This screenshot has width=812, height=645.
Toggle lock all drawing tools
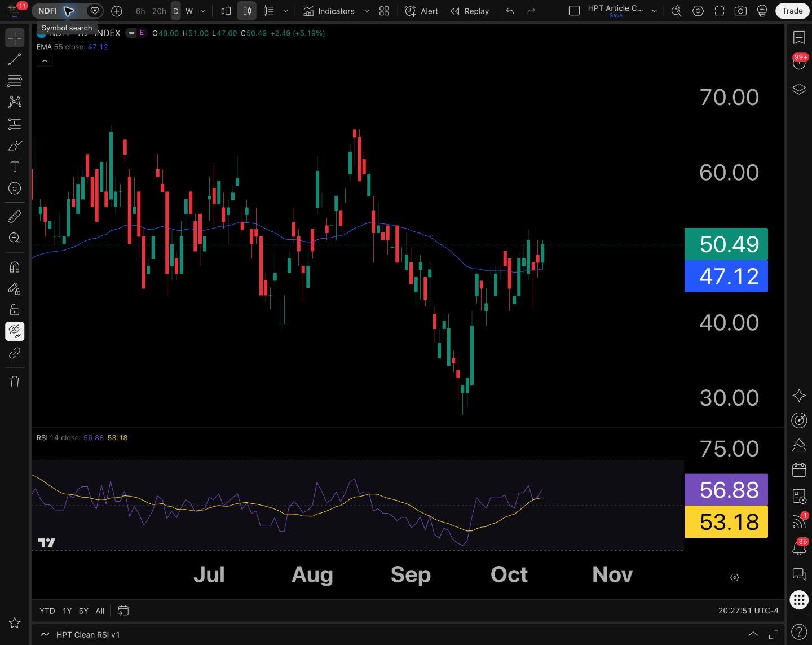15,310
